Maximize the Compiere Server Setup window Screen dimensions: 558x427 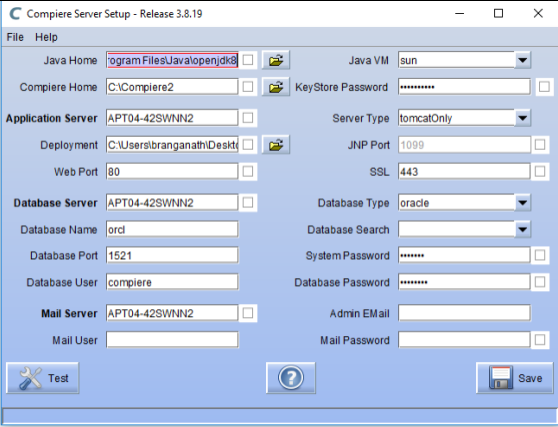coord(499,14)
